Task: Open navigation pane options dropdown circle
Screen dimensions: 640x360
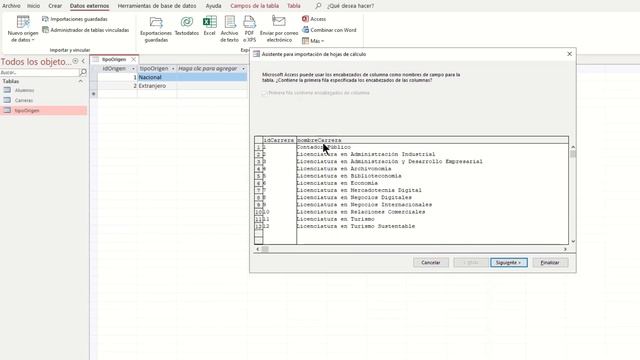Action: (75, 61)
